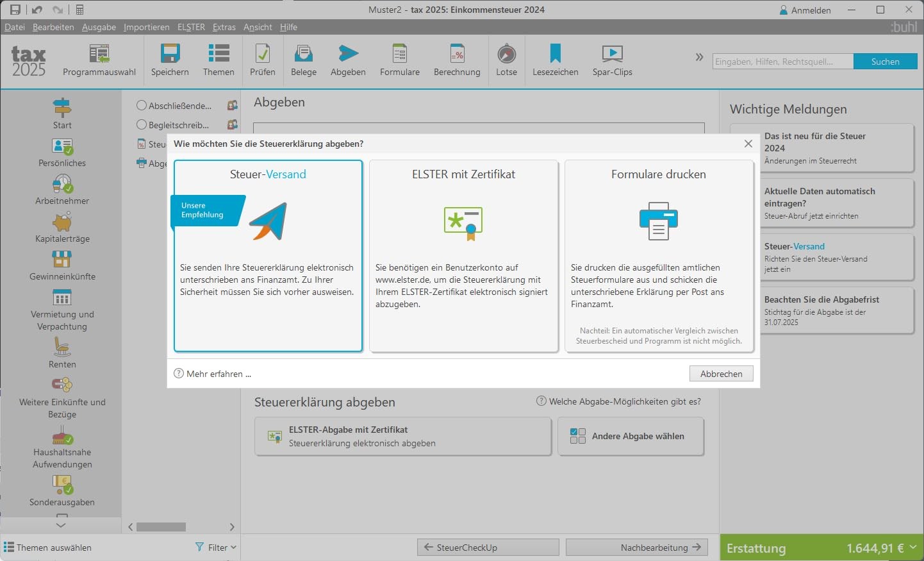Choose ELSTER mit Zertifikat option card
Screen dimensions: 924x561
pyautogui.click(x=464, y=256)
